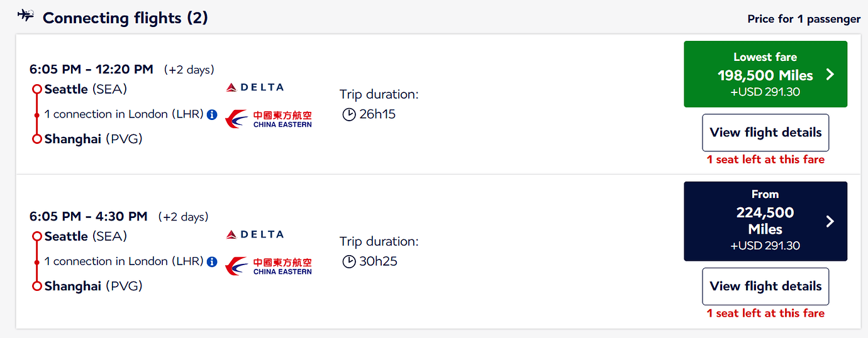The height and width of the screenshot is (338, 868).
Task: Click the 6:05 PM - 12:20 PM flight time
Action: point(91,69)
